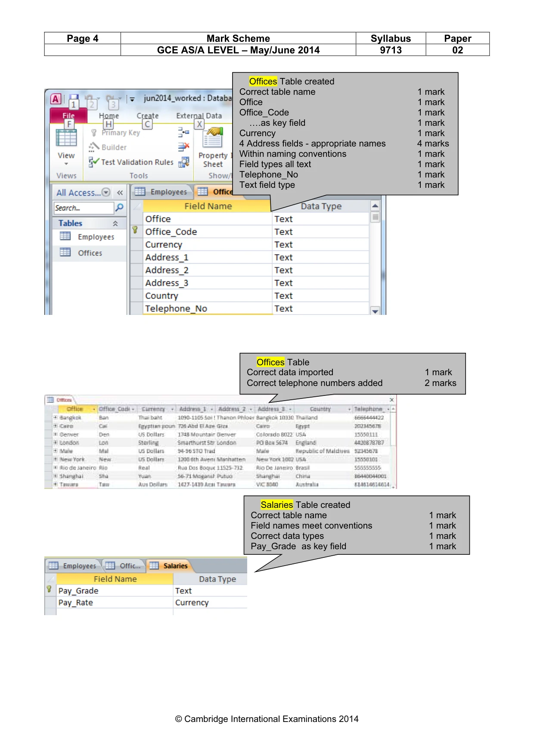This screenshot has width=534, height=756.
Task: Click the Pay_Rate field name cell
Action: pyautogui.click(x=115, y=603)
